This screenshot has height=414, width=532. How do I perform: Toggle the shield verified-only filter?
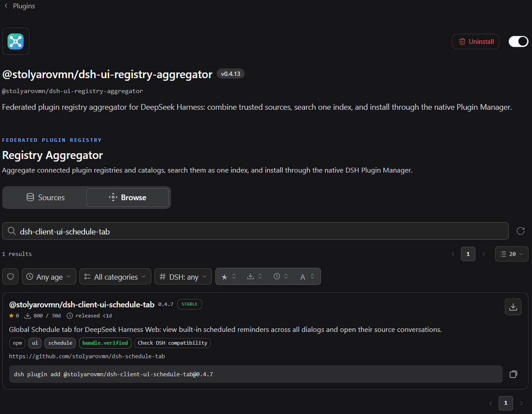[x=11, y=277]
